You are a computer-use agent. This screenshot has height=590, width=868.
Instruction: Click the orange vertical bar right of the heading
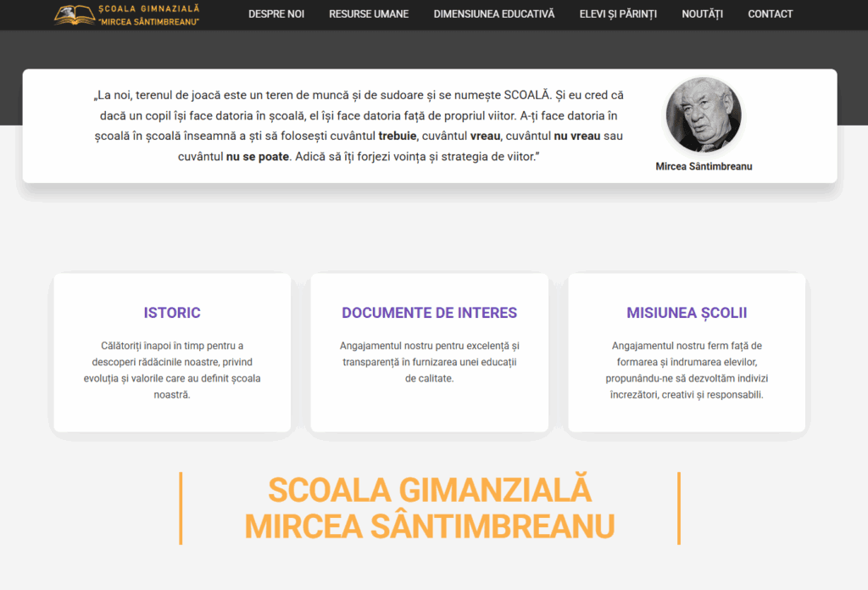pyautogui.click(x=679, y=508)
